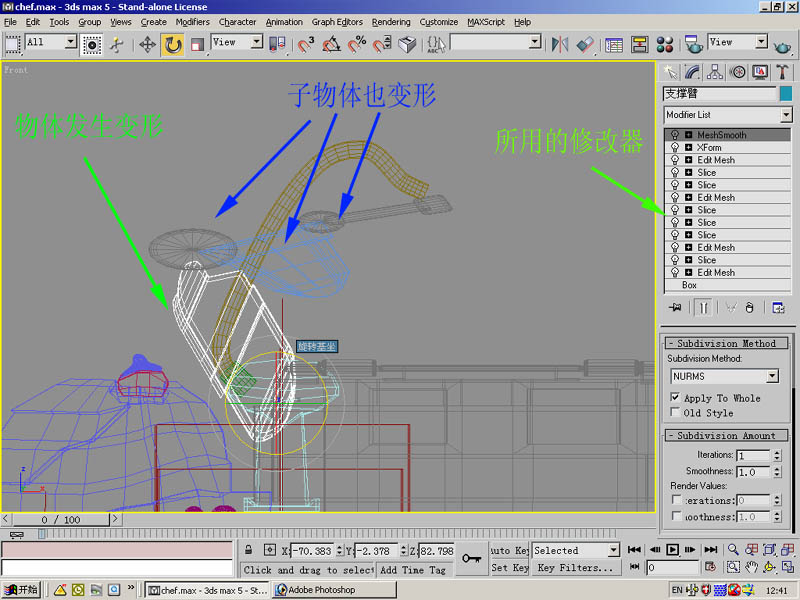Open the Graph Editors menu

(337, 22)
